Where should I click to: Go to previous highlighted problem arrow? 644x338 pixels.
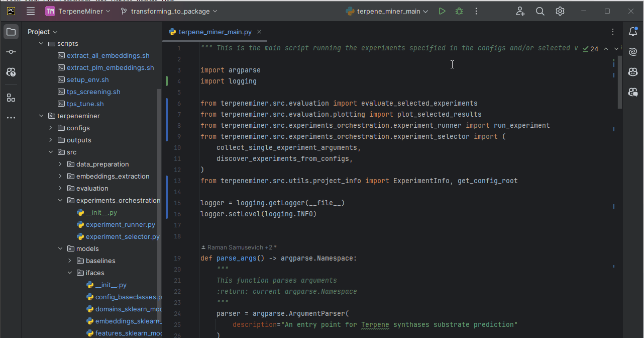[605, 49]
